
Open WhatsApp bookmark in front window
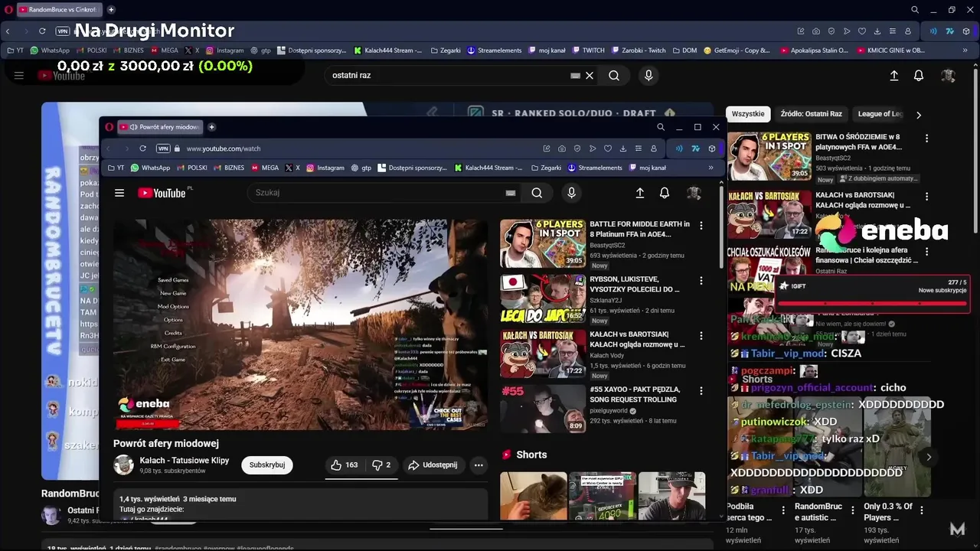[x=150, y=168]
